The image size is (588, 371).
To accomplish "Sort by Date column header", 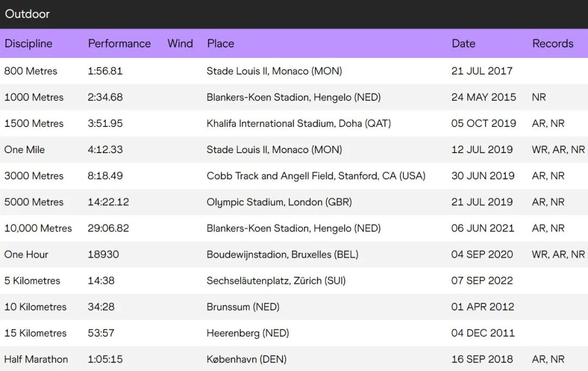I will (463, 44).
